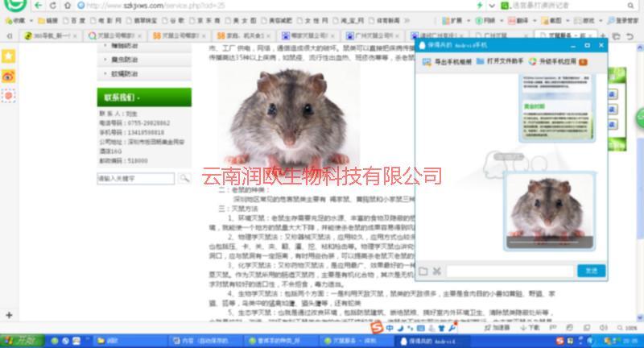Click the tab list icon beside the new-tab plus
Screen dimensions: 644x348
click(616, 36)
